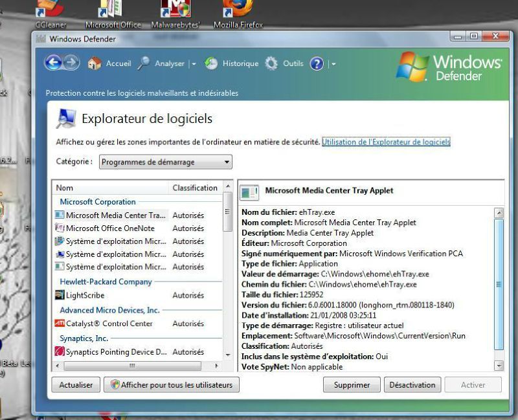Open Outils gear icon
The image size is (518, 420).
click(271, 63)
